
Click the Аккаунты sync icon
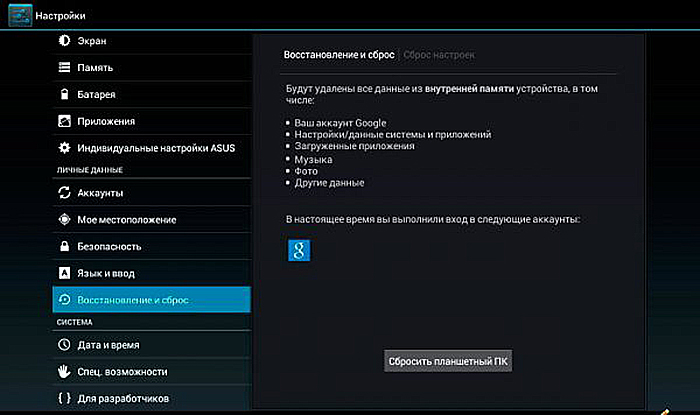(64, 193)
